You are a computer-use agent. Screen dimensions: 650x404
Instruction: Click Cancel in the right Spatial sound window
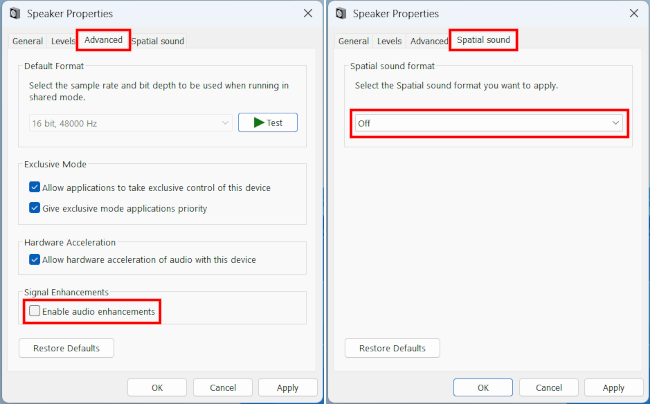tap(548, 387)
